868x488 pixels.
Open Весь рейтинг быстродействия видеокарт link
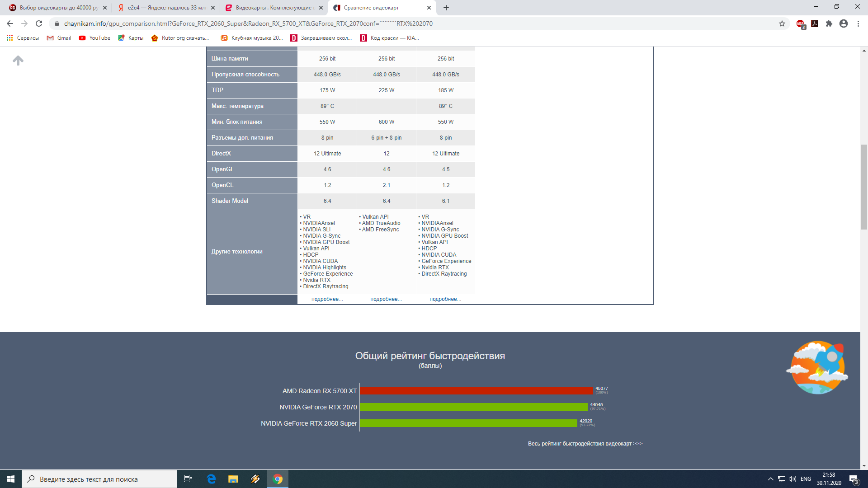click(585, 444)
